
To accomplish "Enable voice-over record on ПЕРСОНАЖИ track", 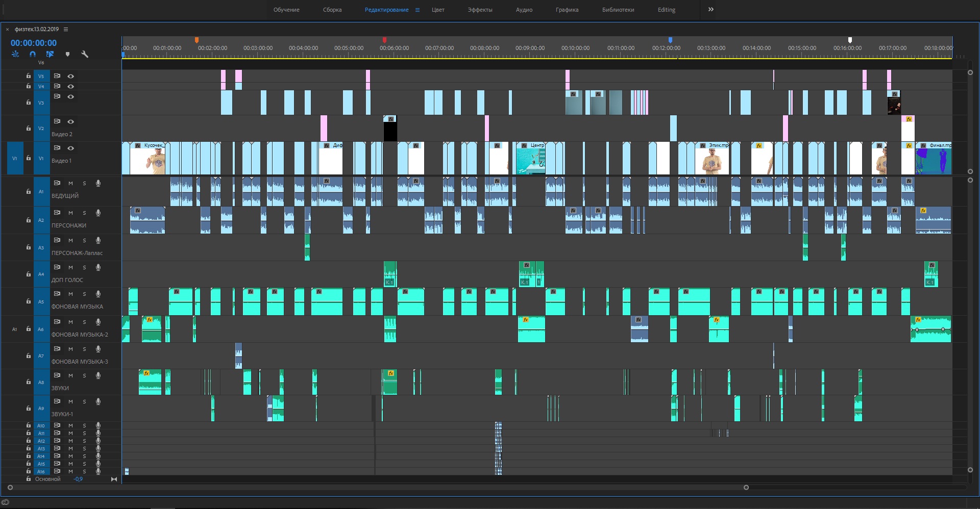I will 98,213.
